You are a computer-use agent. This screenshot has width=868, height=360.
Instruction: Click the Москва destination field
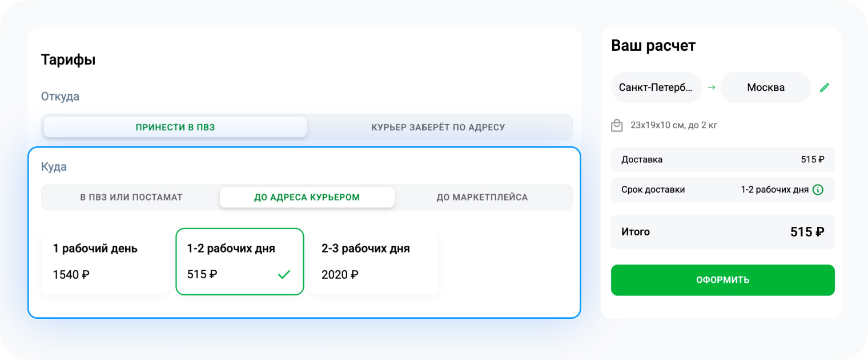[x=765, y=87]
